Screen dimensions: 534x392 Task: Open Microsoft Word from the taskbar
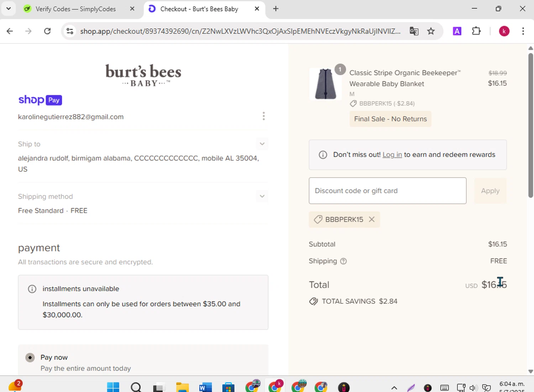[x=205, y=387]
